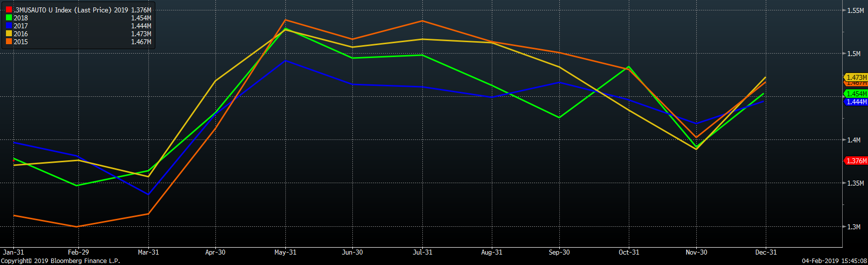Screen dimensions: 868x265
Task: Click the 2018 value 1.454M in legend
Action: [x=141, y=18]
